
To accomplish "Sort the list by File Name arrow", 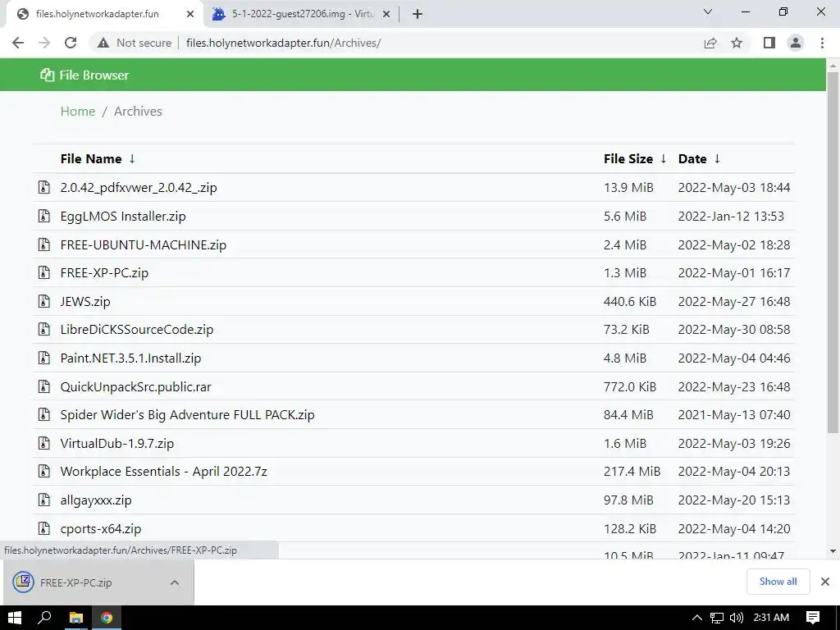I will (x=132, y=158).
